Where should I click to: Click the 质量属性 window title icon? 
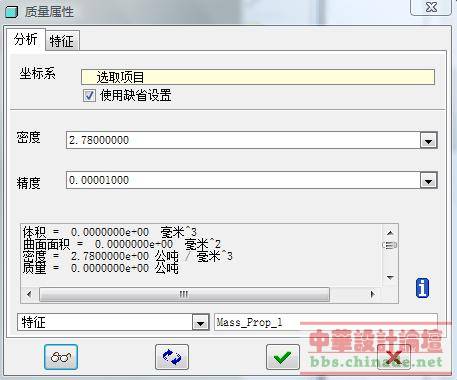(11, 12)
